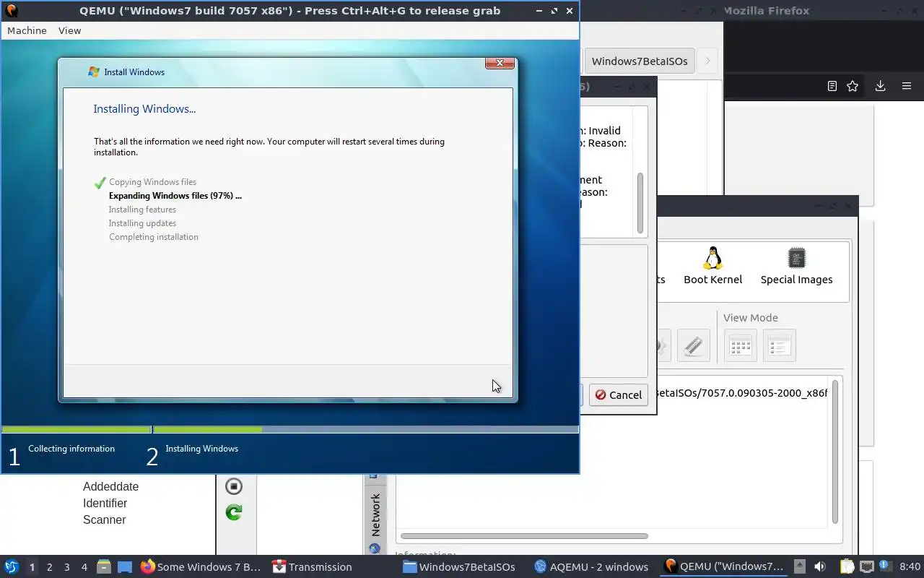Click the Cancel button in the AQEMU dialog
924x578 pixels.
619,394
